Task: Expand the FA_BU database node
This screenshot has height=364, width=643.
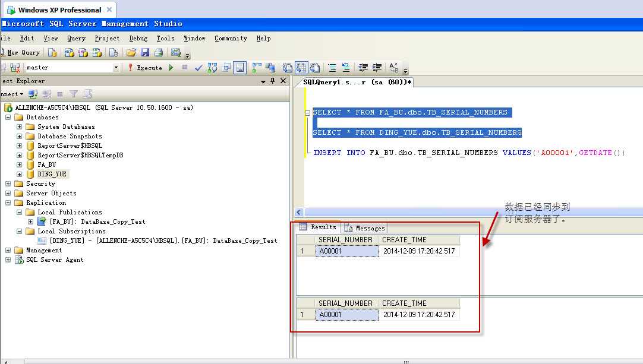Action: [19, 165]
